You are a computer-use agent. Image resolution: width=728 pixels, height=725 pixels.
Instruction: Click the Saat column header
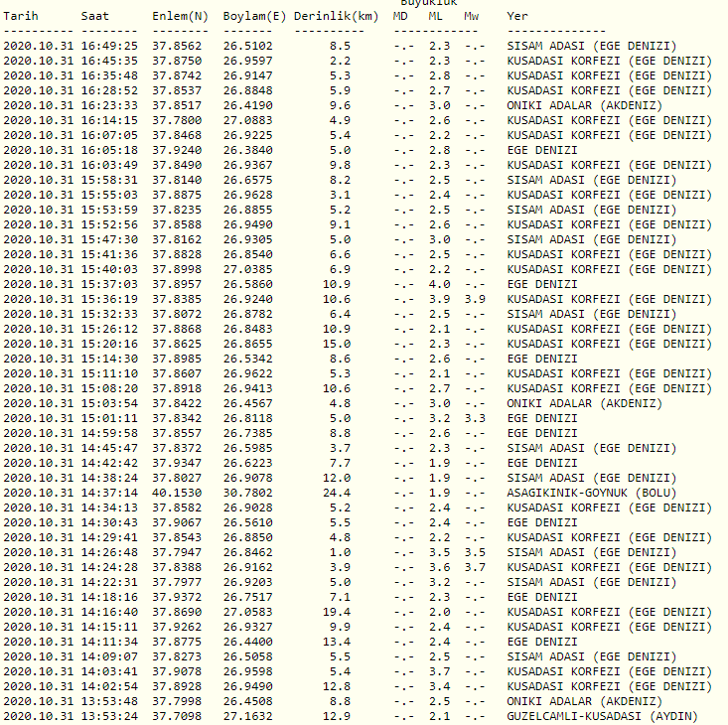tap(95, 17)
